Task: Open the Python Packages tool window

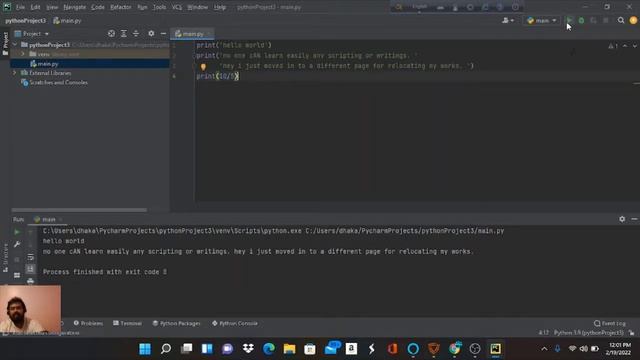Action: pos(176,323)
